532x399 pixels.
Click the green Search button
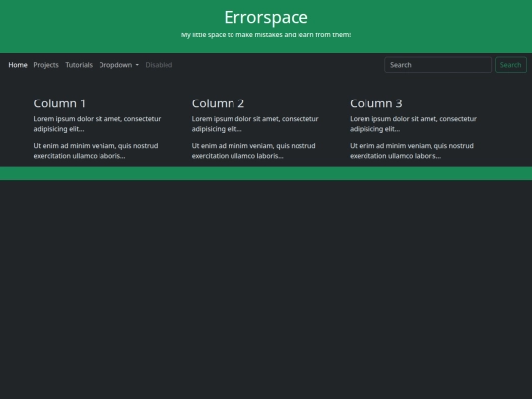point(510,65)
